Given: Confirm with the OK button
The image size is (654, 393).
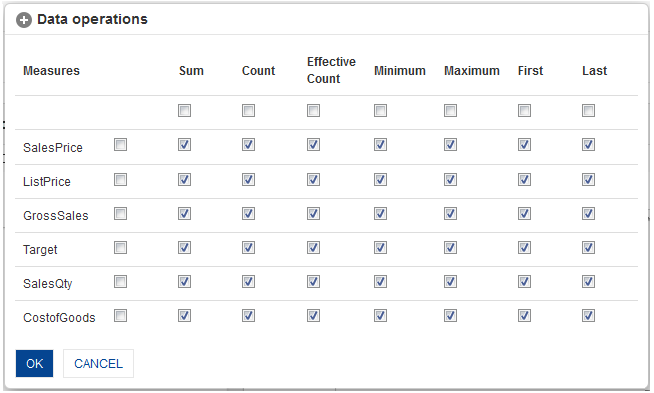Looking at the screenshot, I should click(x=35, y=363).
